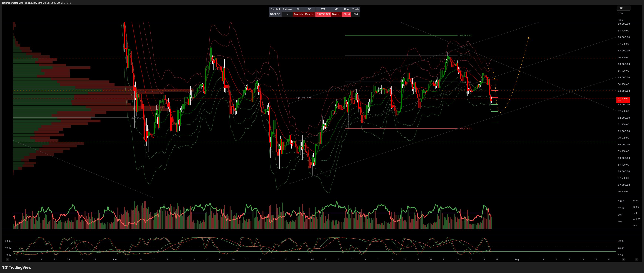The height and width of the screenshot is (273, 644).
Task: Click the B circle icon at bottom right
Action: pyautogui.click(x=636, y=259)
